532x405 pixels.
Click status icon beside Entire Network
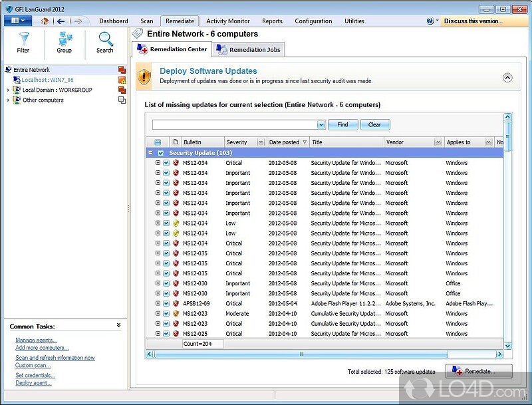tap(122, 70)
